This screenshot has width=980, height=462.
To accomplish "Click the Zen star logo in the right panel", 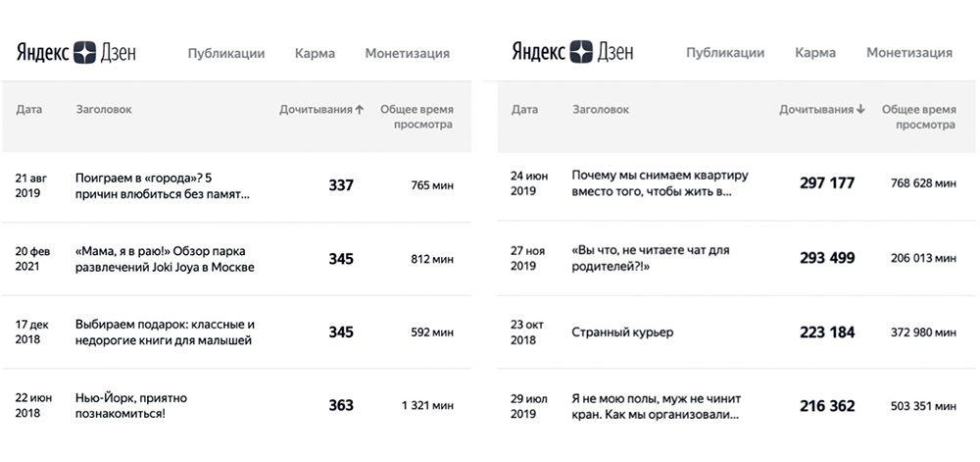I will (x=582, y=53).
